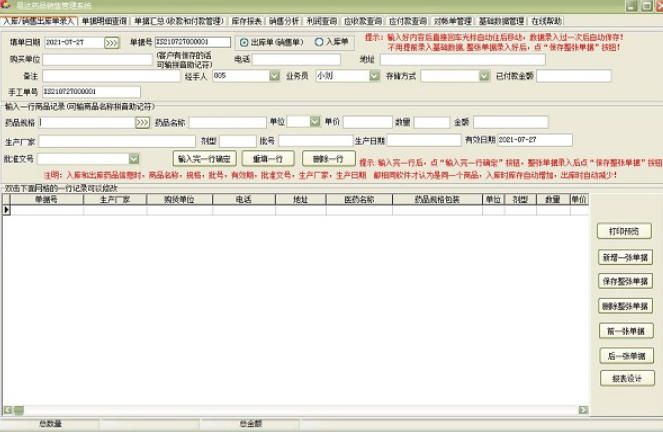Screen dimensions: 663x432
Task: Open the 应收款查询 tab
Action: (x=363, y=21)
